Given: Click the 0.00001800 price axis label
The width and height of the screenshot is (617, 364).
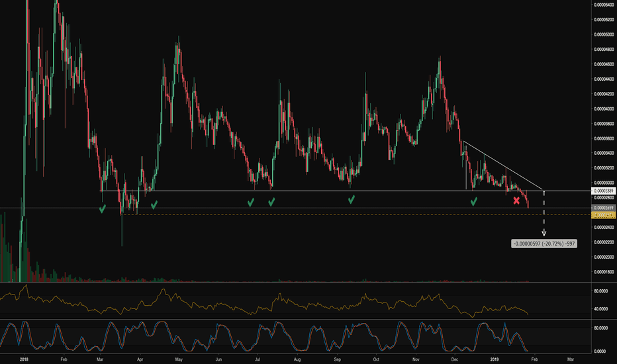Looking at the screenshot, I should click(604, 272).
